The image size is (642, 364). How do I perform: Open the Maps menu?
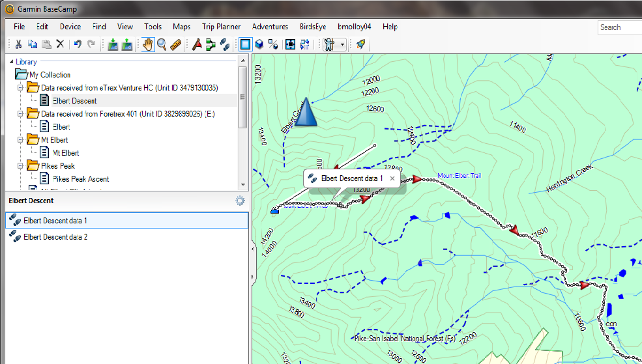pos(181,27)
